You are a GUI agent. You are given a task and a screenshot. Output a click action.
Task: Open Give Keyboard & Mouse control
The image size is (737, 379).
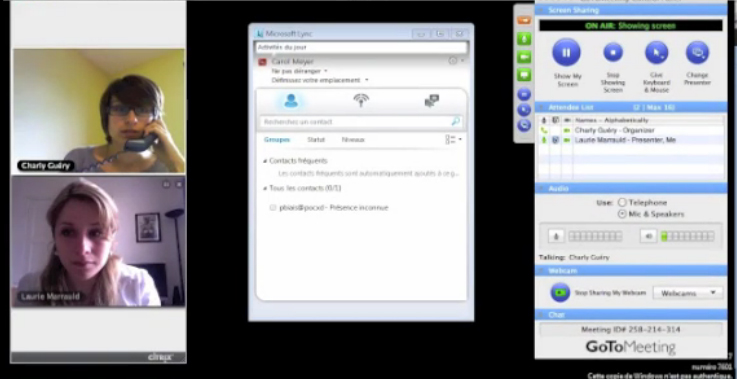point(656,53)
